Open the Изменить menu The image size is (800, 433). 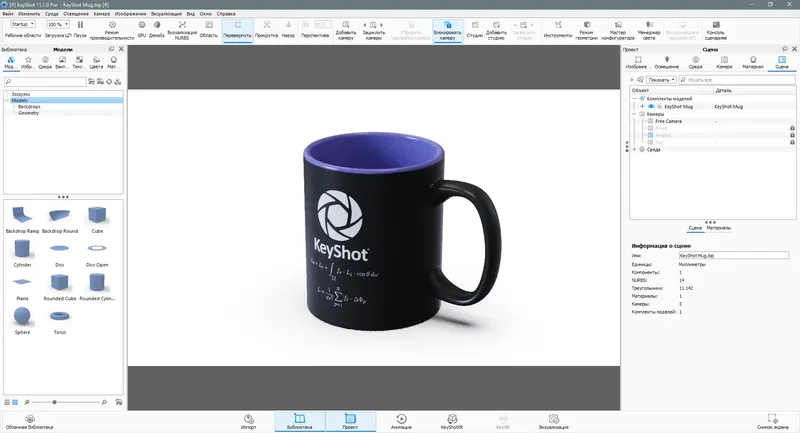[x=29, y=14]
